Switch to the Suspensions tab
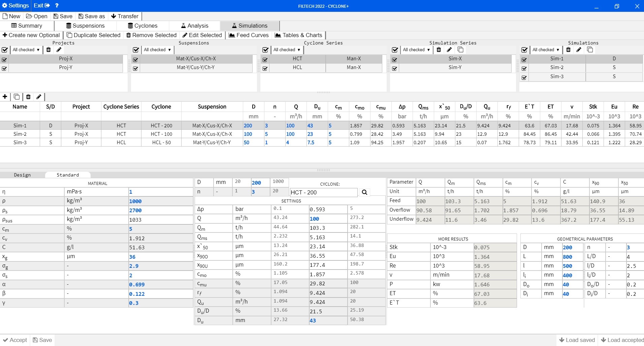This screenshot has height=346, width=644. [85, 26]
